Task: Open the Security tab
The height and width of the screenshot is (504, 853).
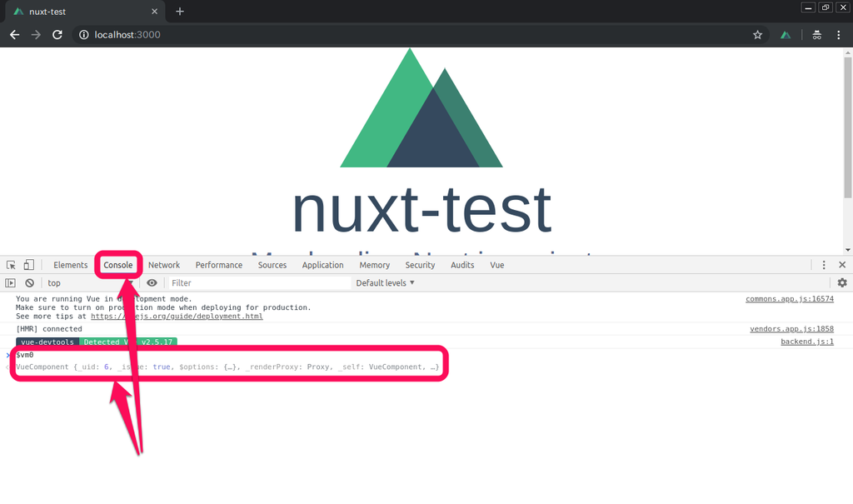Action: pyautogui.click(x=420, y=265)
